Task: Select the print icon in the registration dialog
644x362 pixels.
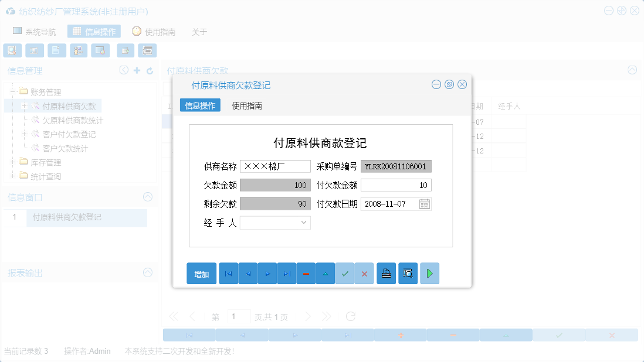Action: [x=386, y=274]
